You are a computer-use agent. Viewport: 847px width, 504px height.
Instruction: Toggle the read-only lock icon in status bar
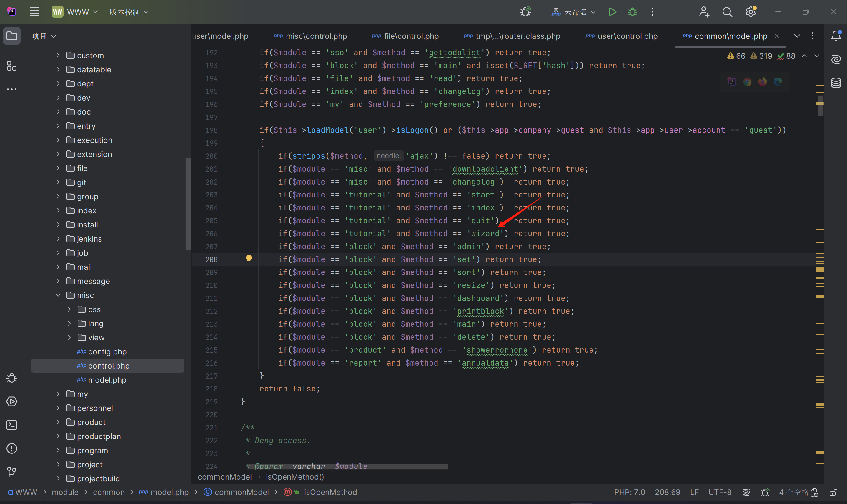pos(833,492)
